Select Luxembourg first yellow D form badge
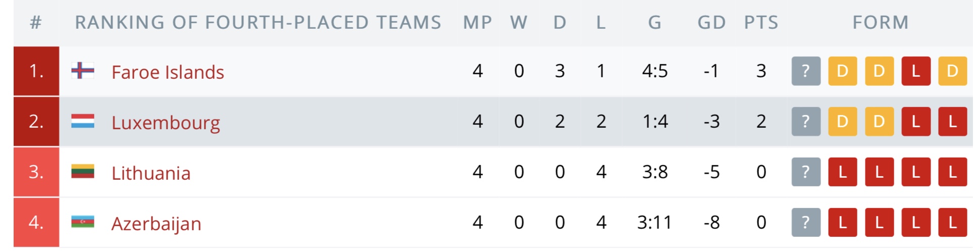Image resolution: width=980 pixels, height=252 pixels. click(x=843, y=122)
